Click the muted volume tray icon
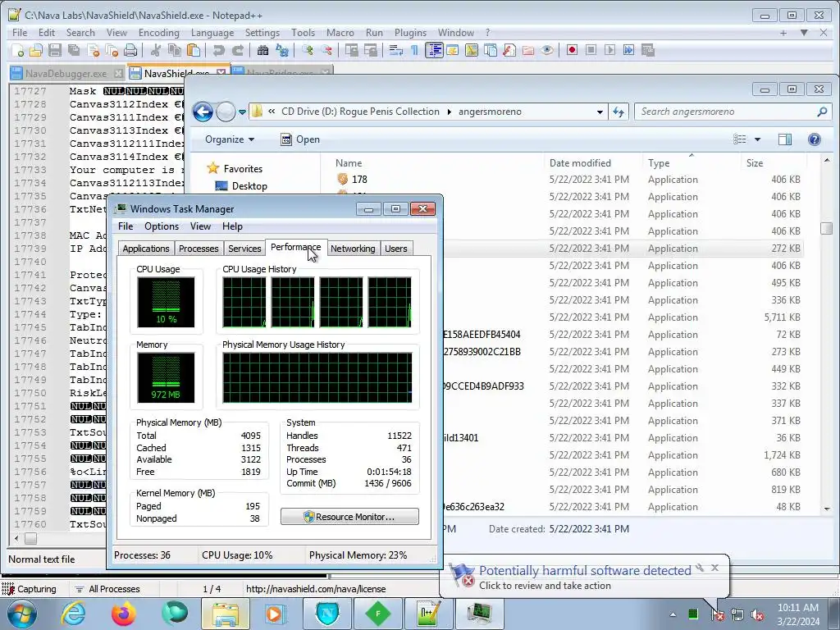The image size is (840, 630). 757,615
